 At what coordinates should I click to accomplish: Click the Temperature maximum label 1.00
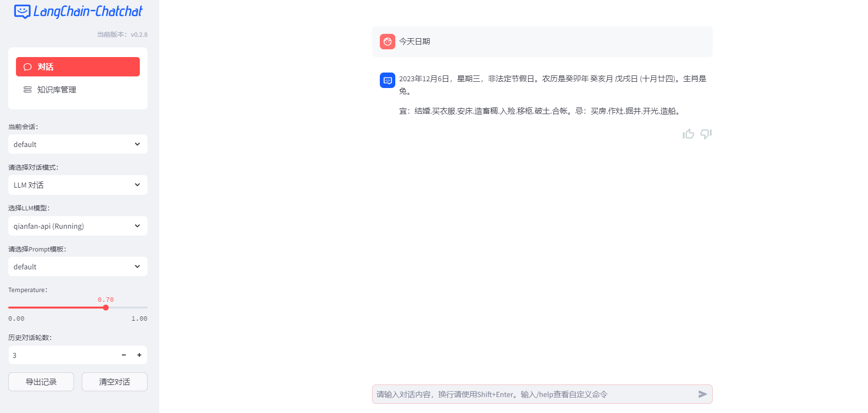click(x=139, y=318)
